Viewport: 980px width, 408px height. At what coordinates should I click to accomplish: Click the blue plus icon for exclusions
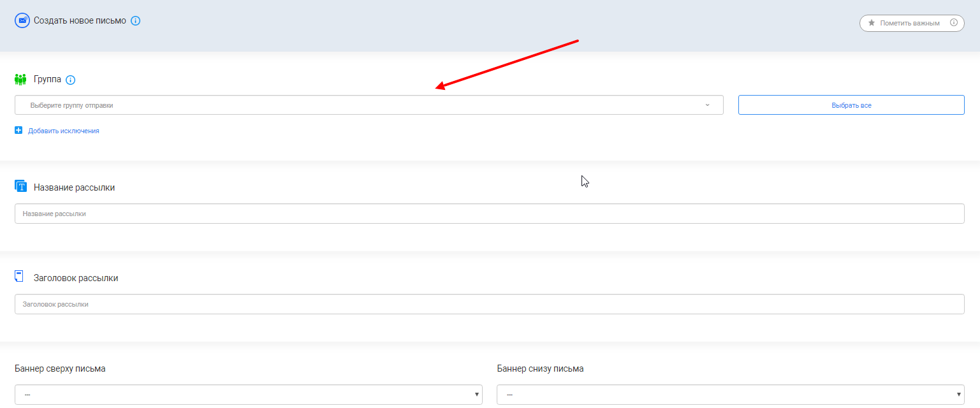click(18, 131)
